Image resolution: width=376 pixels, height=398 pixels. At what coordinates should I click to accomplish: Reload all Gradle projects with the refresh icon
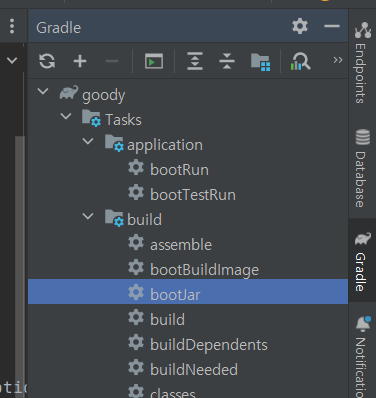coord(47,61)
